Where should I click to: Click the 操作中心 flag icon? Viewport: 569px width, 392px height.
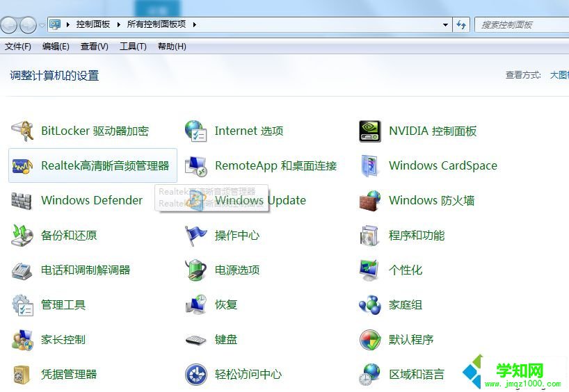point(195,236)
